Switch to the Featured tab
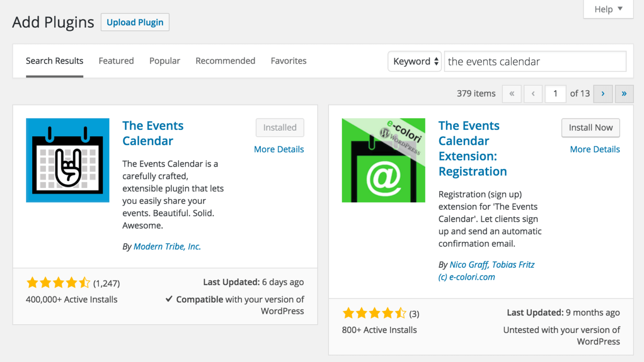644x362 pixels. tap(116, 60)
